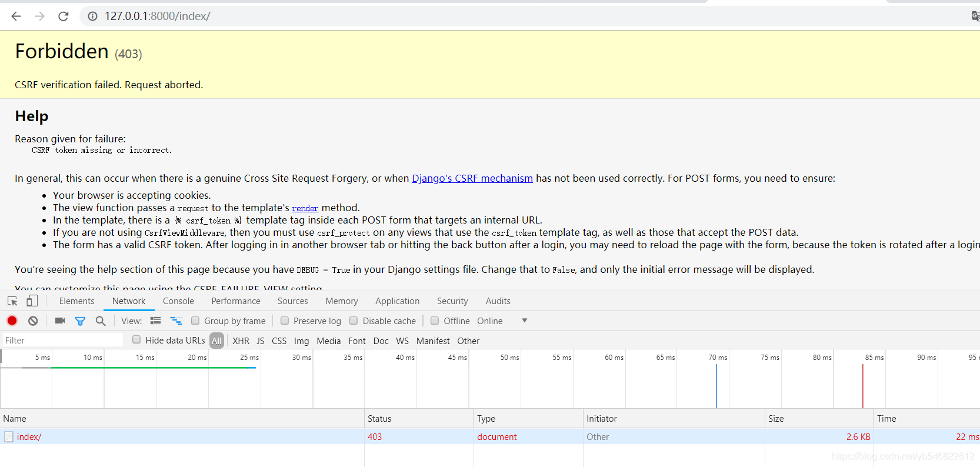Select the Network tab
This screenshot has height=467, width=980.
click(x=129, y=301)
